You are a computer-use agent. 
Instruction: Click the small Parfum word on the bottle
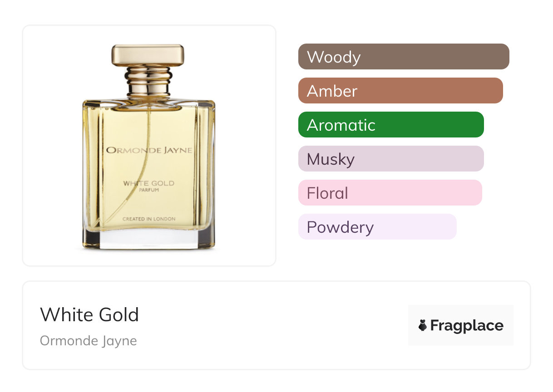pos(148,191)
